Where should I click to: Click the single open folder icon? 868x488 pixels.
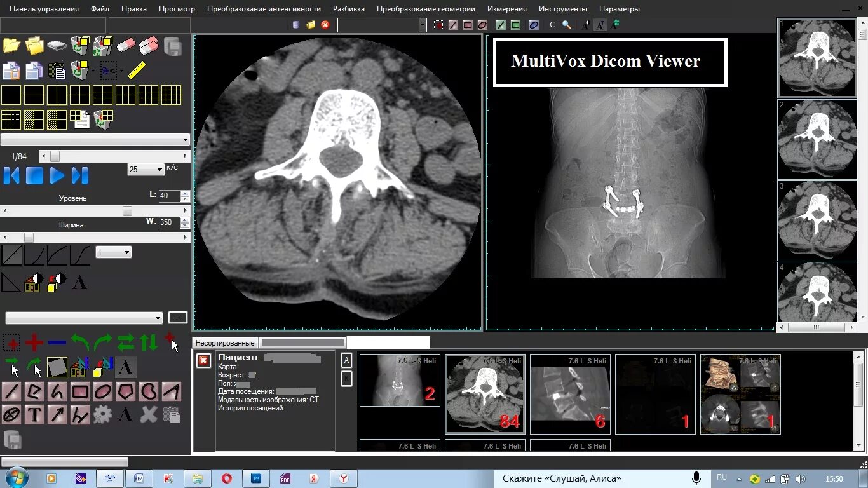pos(11,46)
